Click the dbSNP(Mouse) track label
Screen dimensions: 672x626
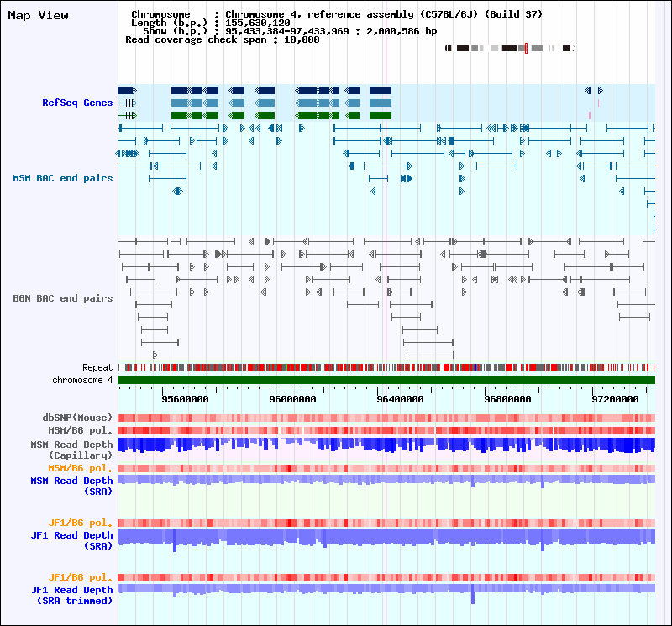click(x=77, y=417)
